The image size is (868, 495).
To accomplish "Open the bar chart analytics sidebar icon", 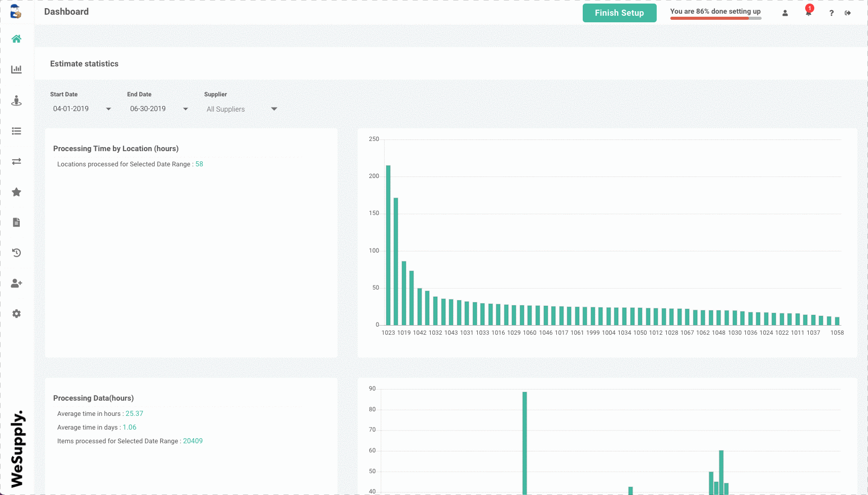I will coord(16,69).
